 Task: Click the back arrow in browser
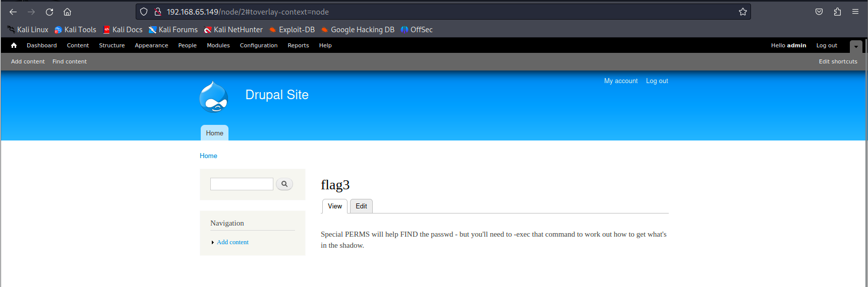[x=13, y=12]
